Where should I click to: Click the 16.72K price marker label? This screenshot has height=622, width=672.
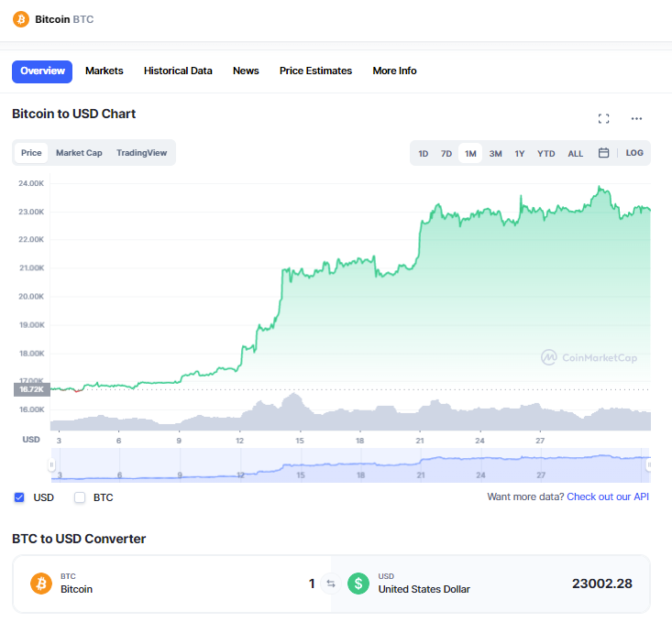click(x=32, y=389)
